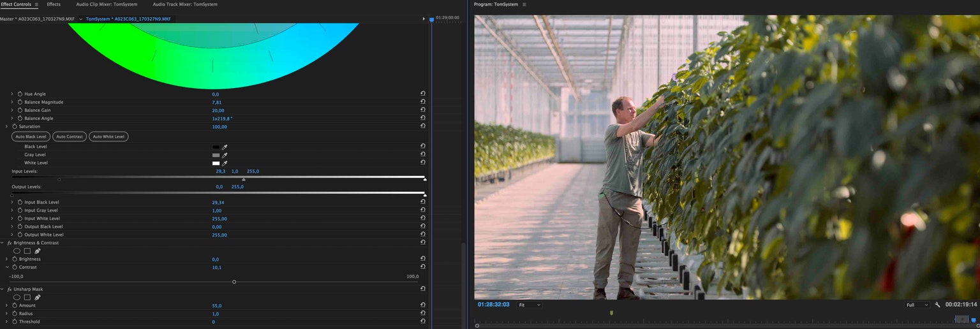Toggle animation stopwatch for Output White Level
Image resolution: width=980 pixels, height=329 pixels.
(20, 235)
